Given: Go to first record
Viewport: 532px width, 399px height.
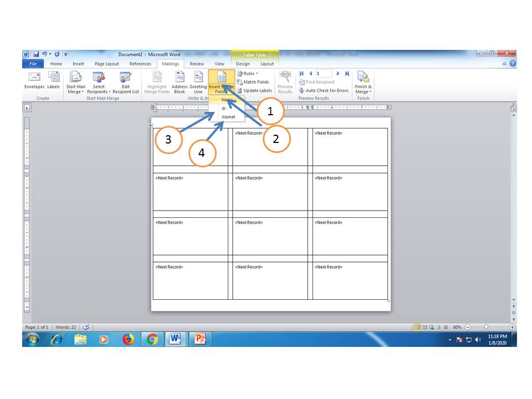Looking at the screenshot, I should pyautogui.click(x=301, y=73).
